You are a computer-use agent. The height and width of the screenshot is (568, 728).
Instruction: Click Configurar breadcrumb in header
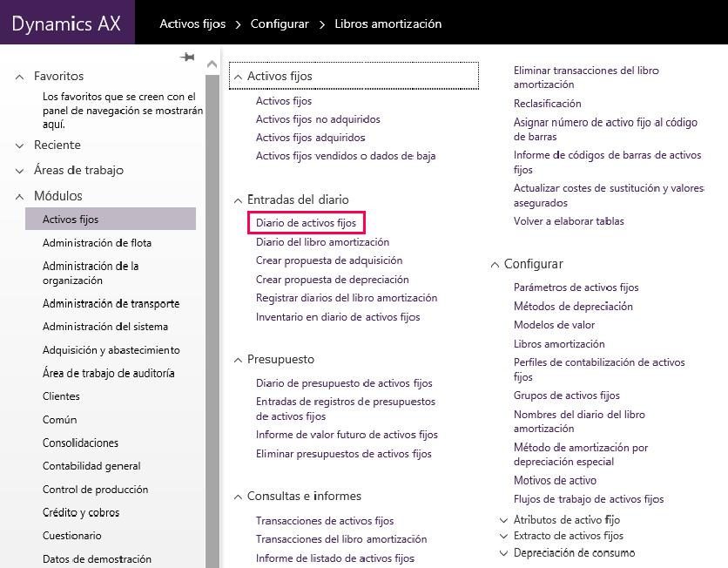coord(280,24)
